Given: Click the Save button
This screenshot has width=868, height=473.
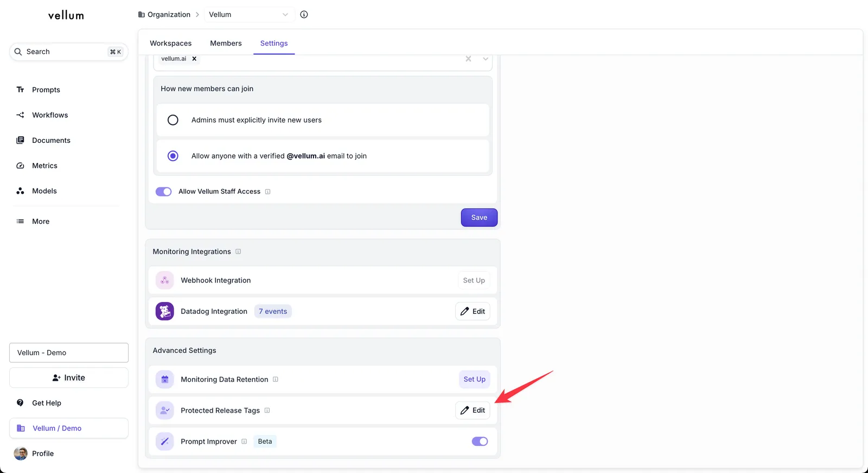Looking at the screenshot, I should 480,218.
